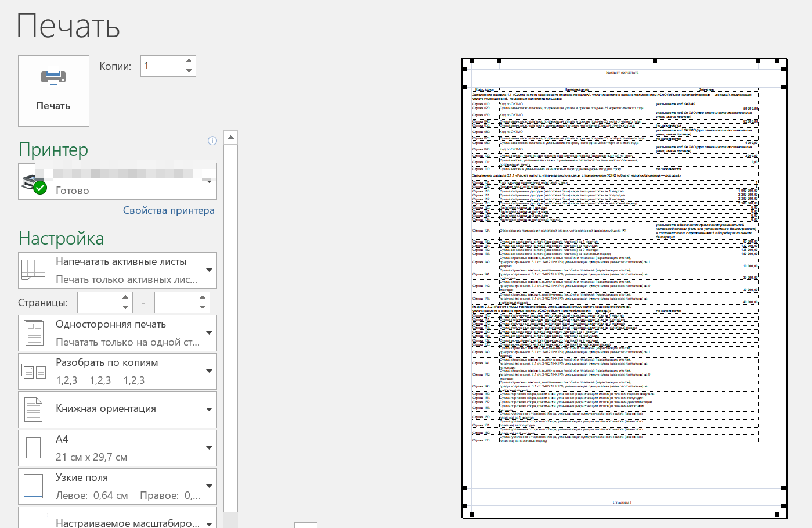This screenshot has width=812, height=528.
Task: Open Свойства принтера link
Action: (168, 210)
